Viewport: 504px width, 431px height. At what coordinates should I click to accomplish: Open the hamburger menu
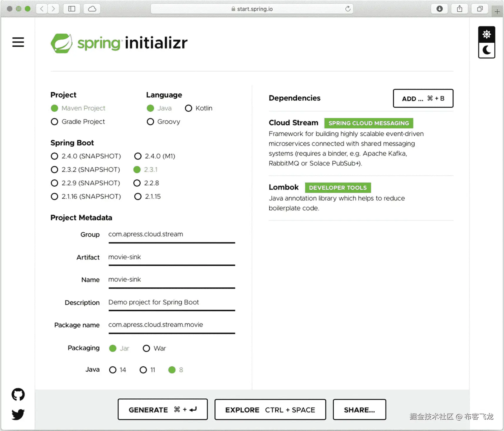[18, 42]
